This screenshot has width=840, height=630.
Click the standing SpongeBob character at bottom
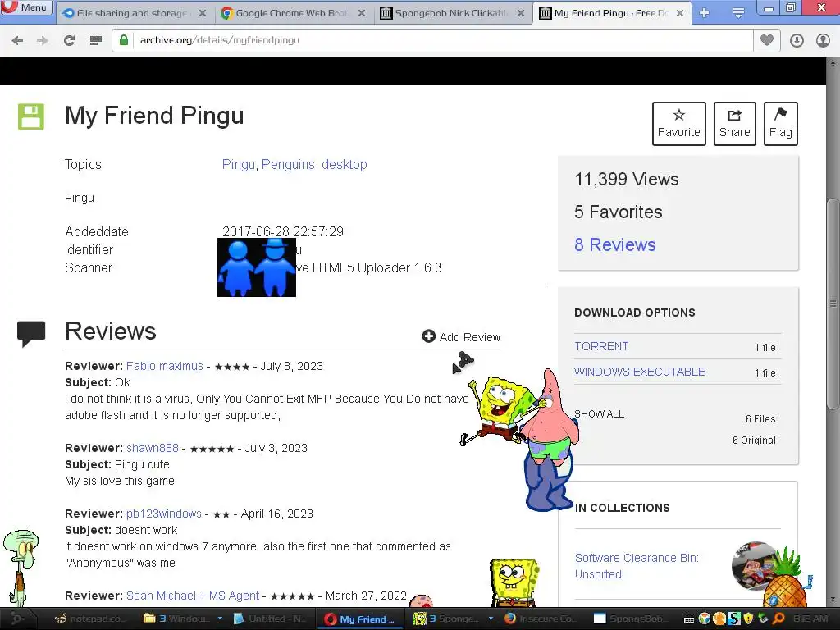(514, 583)
